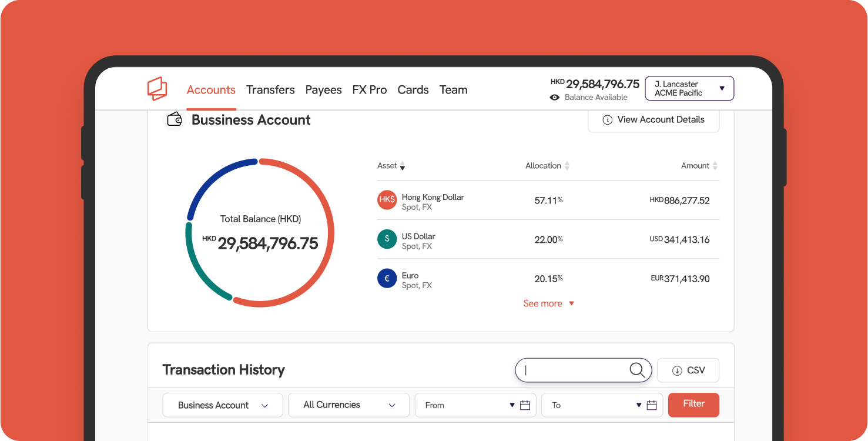Click the red Hong Kong Dollar donut segment
The height and width of the screenshot is (441, 868).
pos(332,232)
